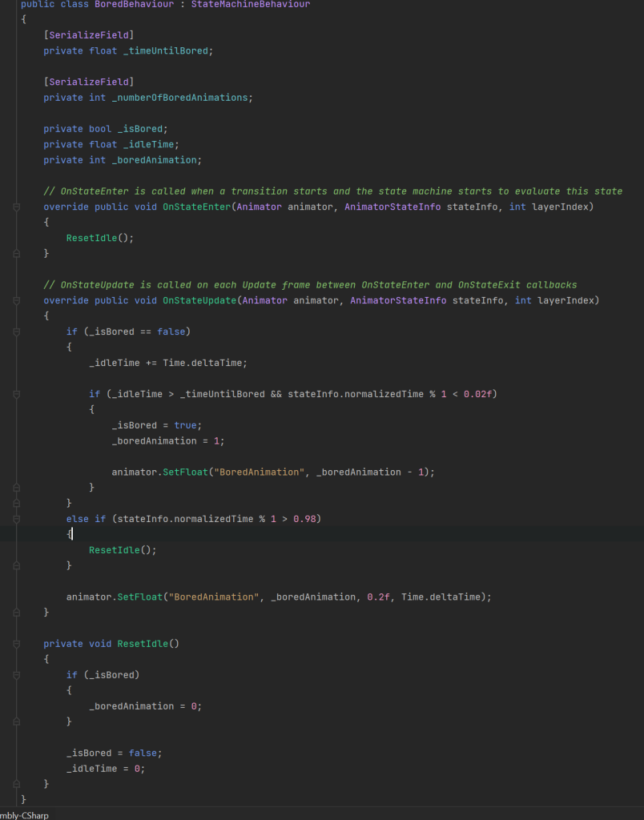Fold the '_idleTime > _timeUntilBored' if block
644x820 pixels.
(16, 394)
